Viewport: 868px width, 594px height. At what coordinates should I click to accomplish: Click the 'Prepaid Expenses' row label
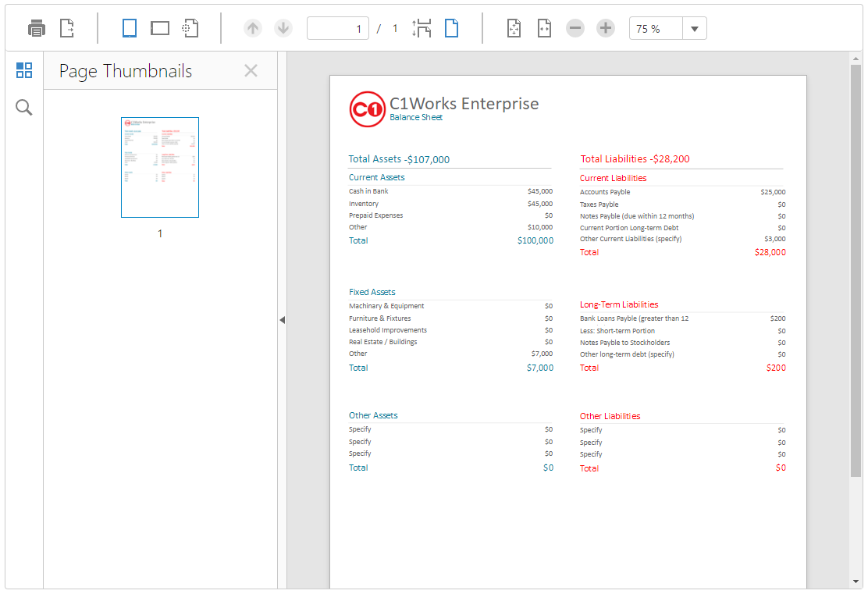376,215
